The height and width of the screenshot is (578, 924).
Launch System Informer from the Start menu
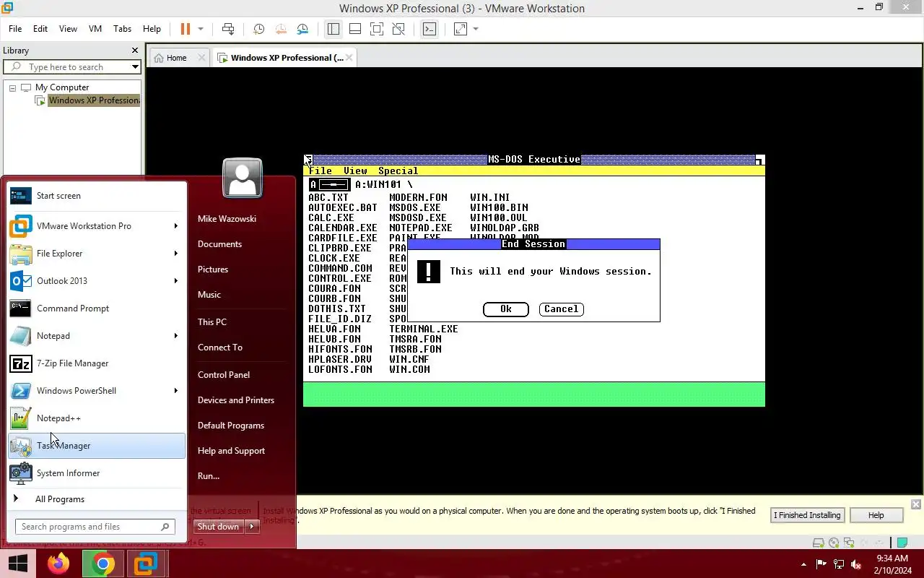pos(97,473)
